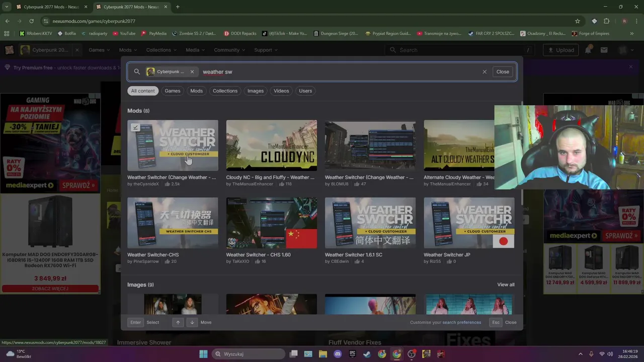Click the Enter key hint button

tap(136, 322)
